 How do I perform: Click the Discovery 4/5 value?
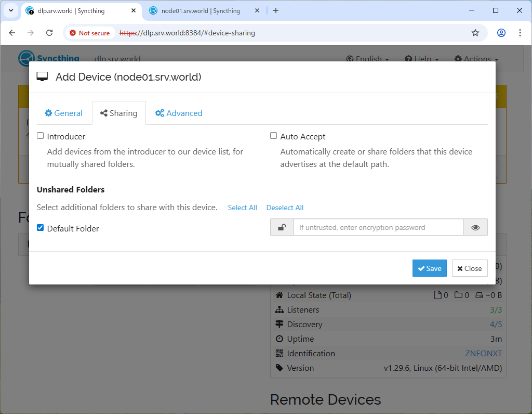(496, 325)
